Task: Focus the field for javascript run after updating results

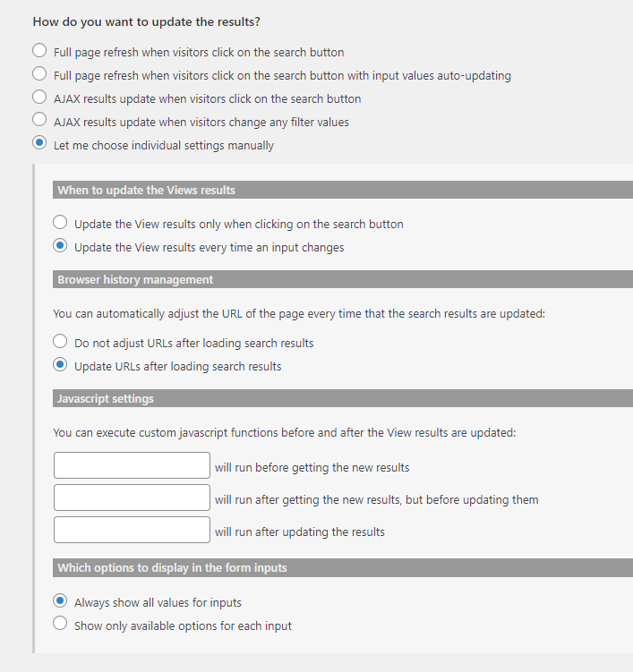Action: 133,530
